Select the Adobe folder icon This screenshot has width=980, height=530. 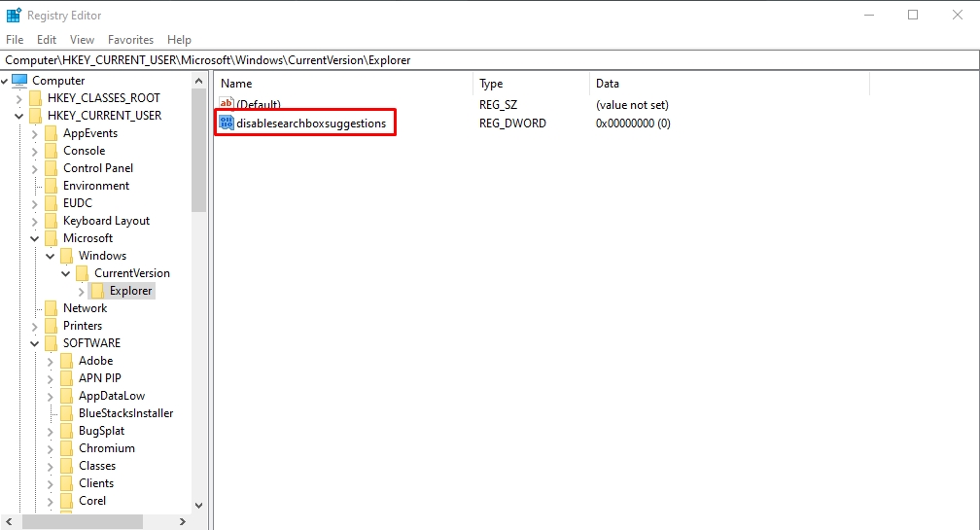[x=67, y=361]
